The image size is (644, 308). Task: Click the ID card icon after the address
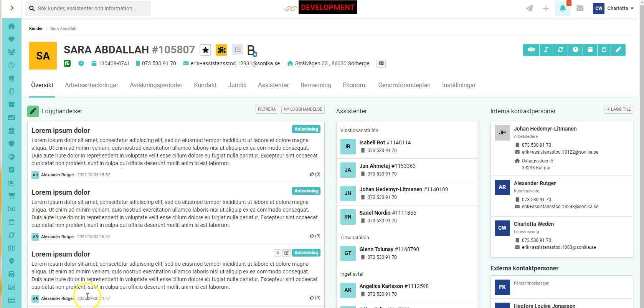(381, 64)
